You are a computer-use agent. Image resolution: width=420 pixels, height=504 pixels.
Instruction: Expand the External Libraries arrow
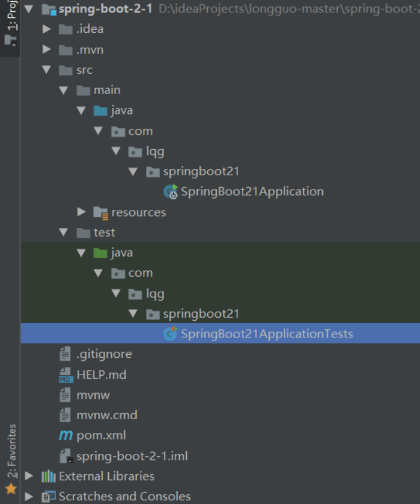click(29, 476)
